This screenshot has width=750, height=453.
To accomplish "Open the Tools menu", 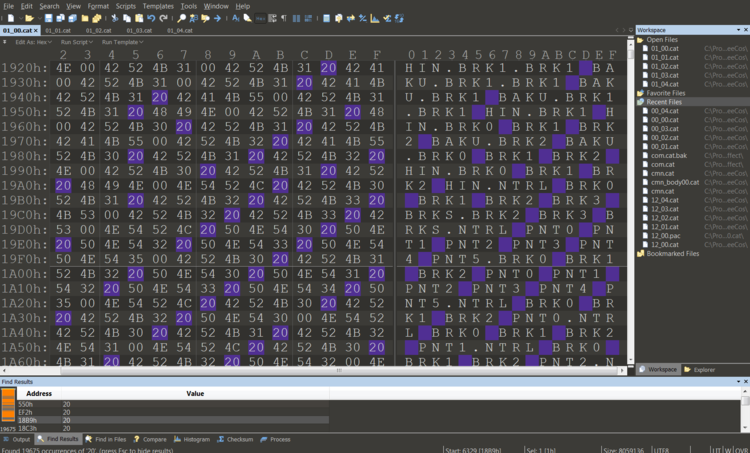I will pos(189,6).
